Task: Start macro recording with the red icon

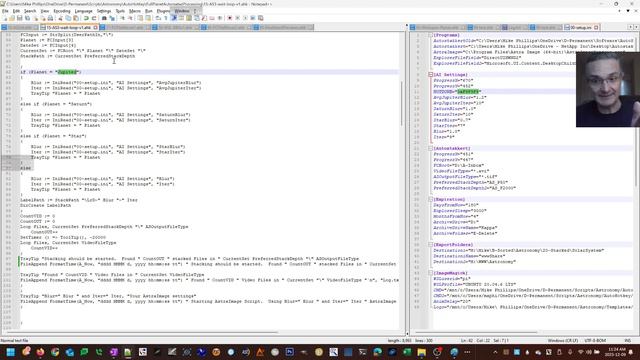Action: pos(229,18)
